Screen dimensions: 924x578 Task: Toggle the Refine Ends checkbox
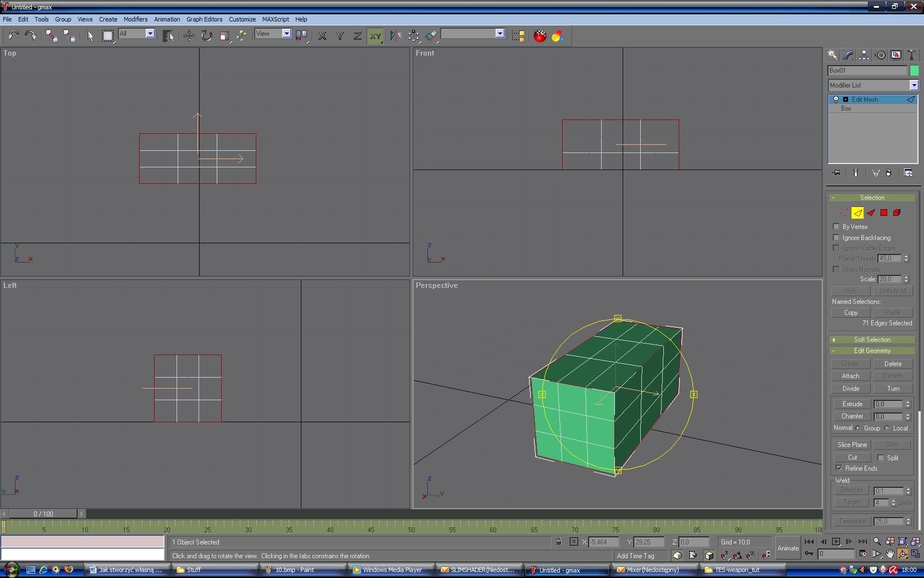(x=839, y=468)
